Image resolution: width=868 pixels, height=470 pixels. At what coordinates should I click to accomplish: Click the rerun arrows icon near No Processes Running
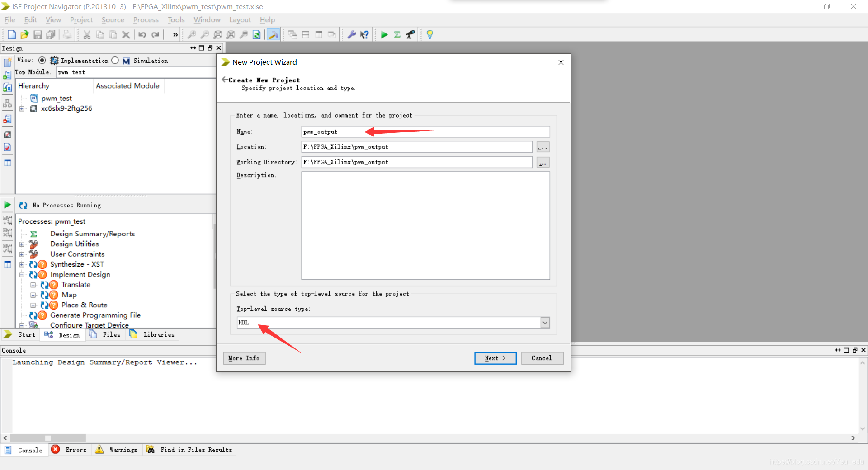pyautogui.click(x=23, y=205)
